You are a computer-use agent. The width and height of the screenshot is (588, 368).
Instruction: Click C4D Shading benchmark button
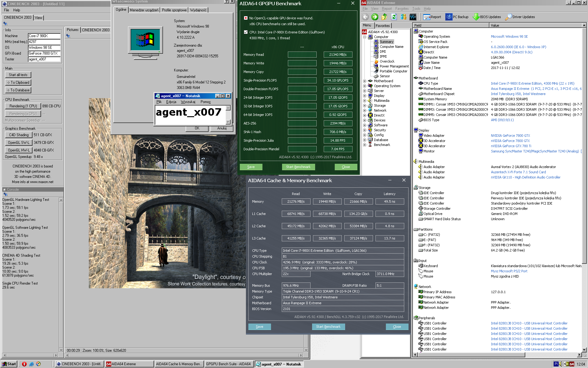[x=19, y=135]
